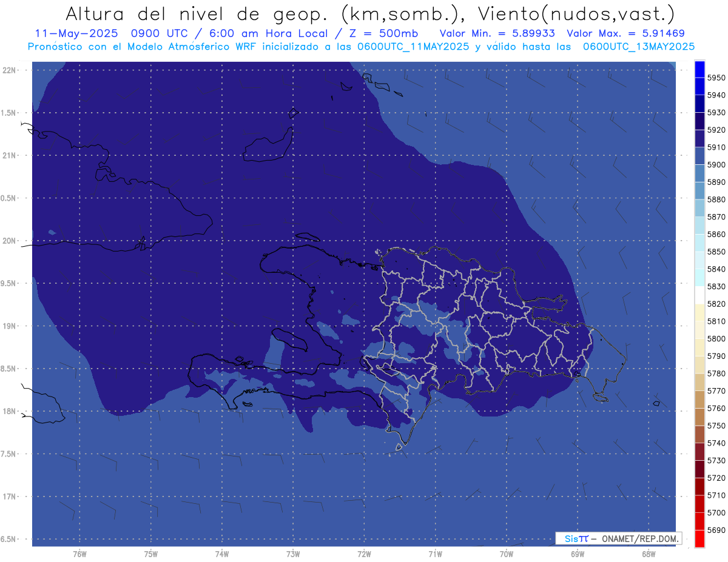Click the 5850 color scale label

[716, 252]
